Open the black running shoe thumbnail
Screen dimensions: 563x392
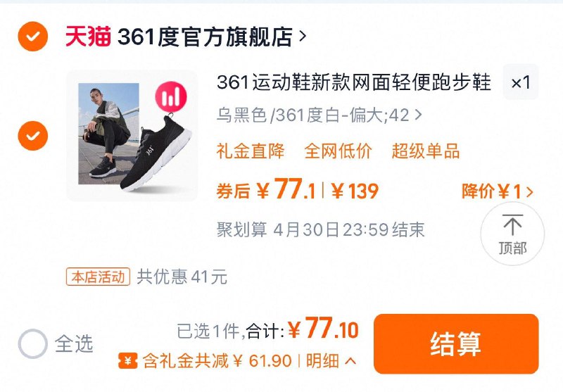(132, 135)
